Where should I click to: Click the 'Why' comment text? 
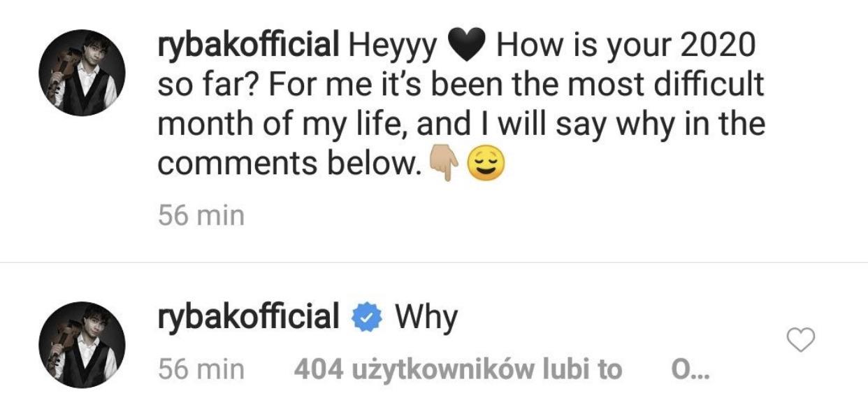tap(426, 318)
